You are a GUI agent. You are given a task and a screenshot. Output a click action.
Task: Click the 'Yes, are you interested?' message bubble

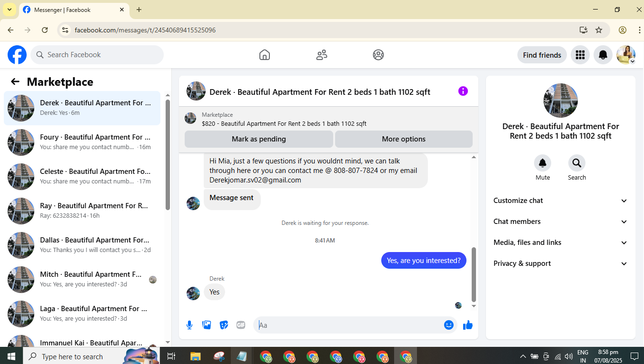point(424,261)
